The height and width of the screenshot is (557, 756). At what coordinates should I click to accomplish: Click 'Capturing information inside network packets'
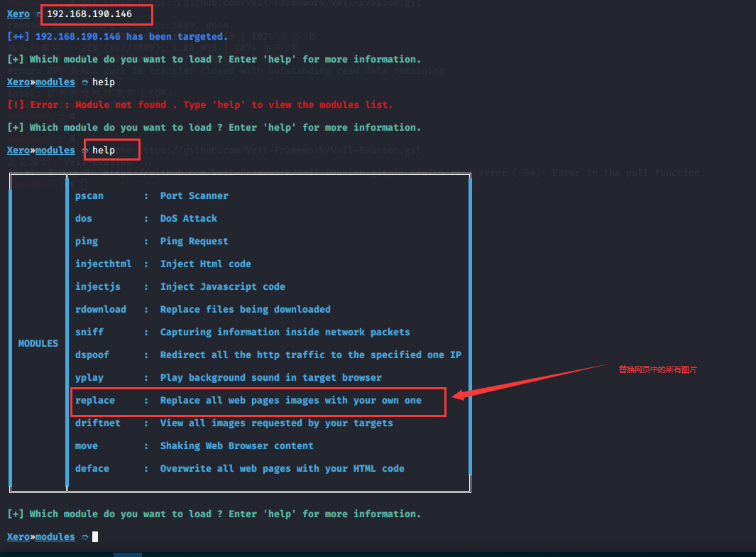(285, 332)
